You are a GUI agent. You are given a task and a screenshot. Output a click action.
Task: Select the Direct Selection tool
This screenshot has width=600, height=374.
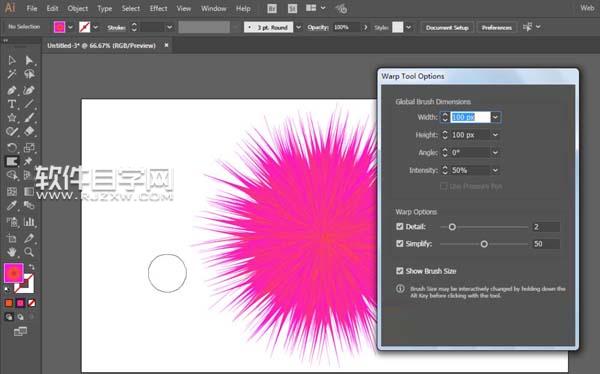click(29, 60)
